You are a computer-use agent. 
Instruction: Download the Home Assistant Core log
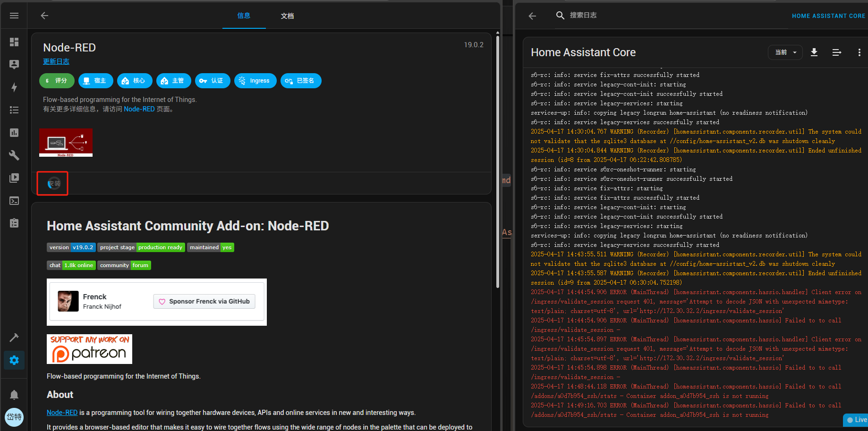(814, 52)
